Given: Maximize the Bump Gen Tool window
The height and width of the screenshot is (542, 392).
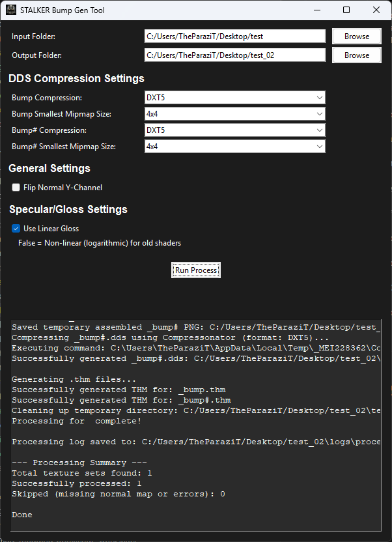Looking at the screenshot, I should (x=346, y=10).
